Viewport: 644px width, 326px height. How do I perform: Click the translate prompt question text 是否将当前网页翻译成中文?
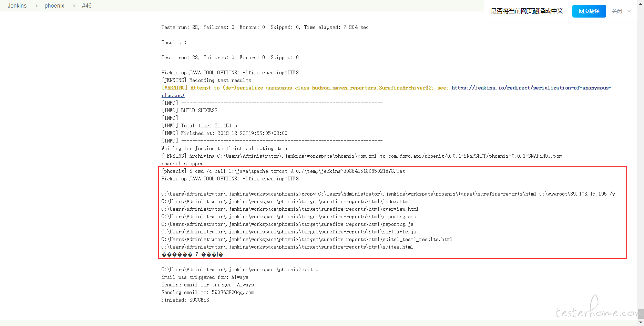[x=527, y=11]
